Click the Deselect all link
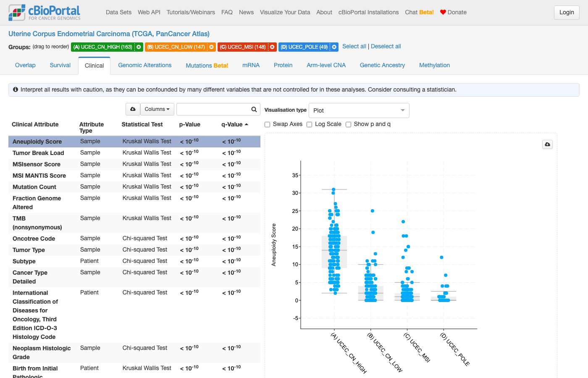 coord(386,46)
